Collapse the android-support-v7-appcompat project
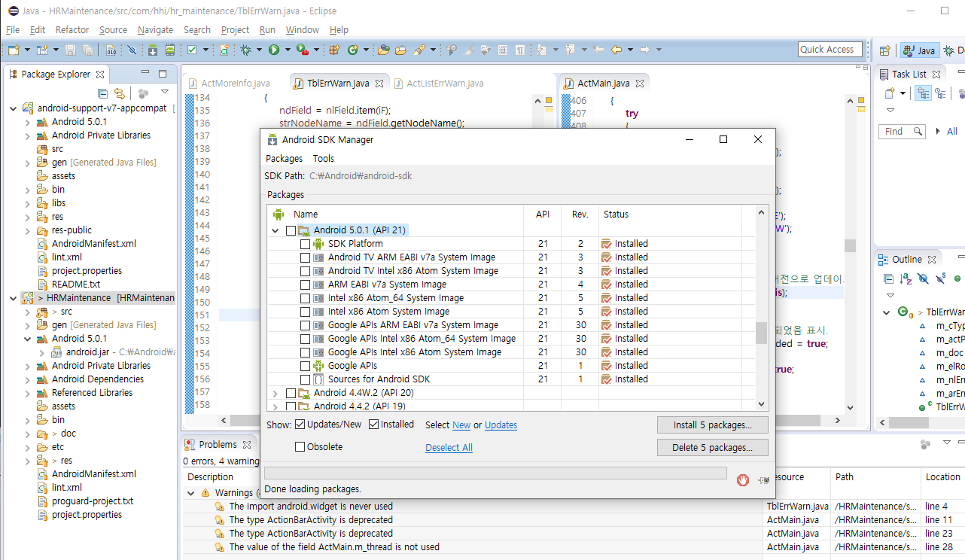This screenshot has width=965, height=560. [x=12, y=108]
